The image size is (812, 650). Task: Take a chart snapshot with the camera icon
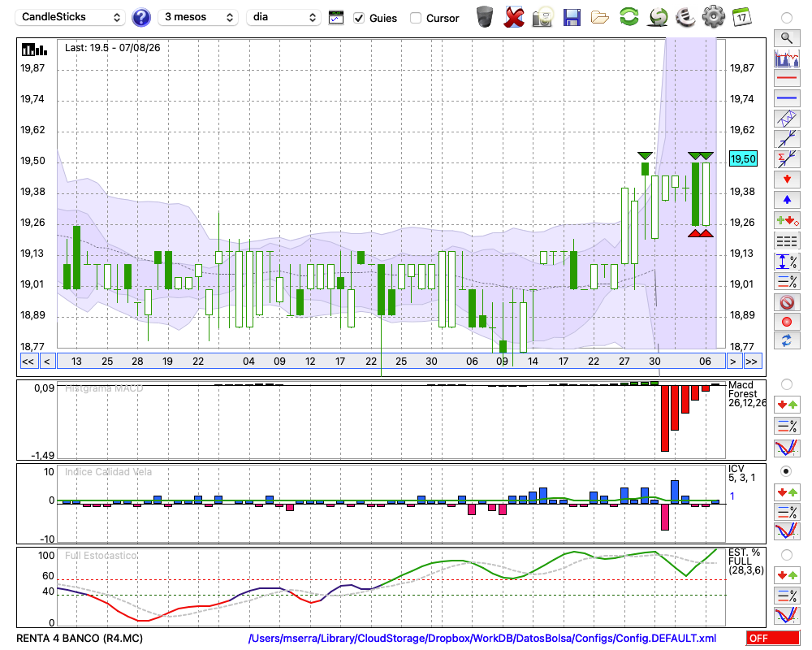click(x=542, y=18)
